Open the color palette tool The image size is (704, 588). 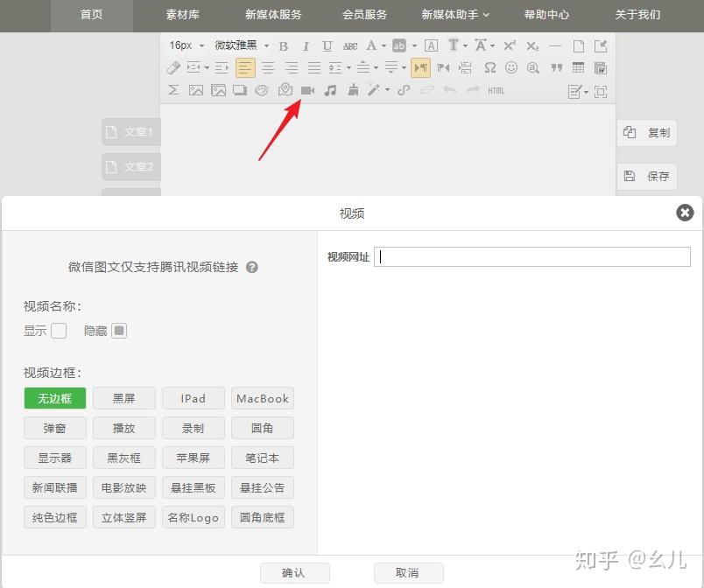click(x=262, y=91)
